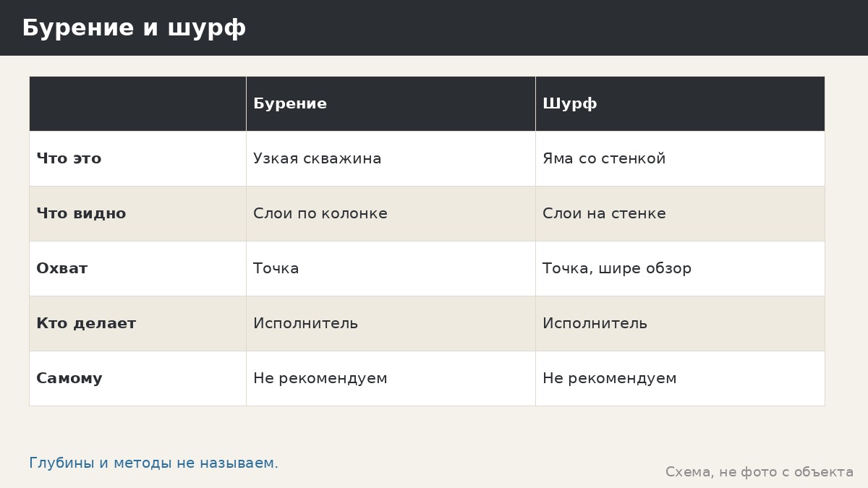868x488 pixels.
Task: Select "Не рекомендуем" in the Шурф column
Action: 680,378
